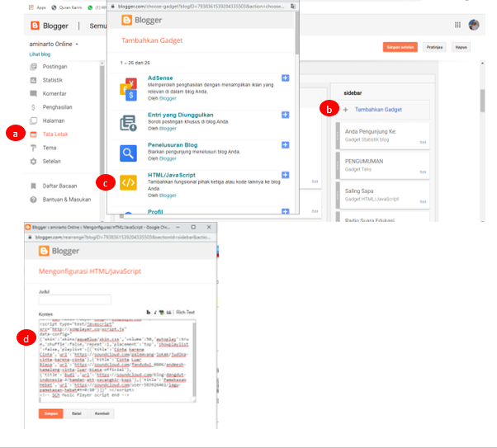The image size is (497, 448).
Task: Click the HTML/JavaScript code bracket icon
Action: click(128, 183)
